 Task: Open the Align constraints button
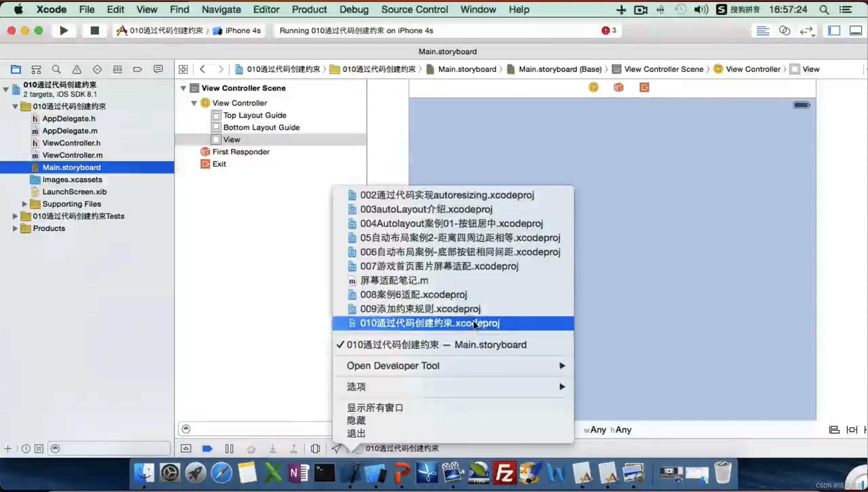(834, 430)
